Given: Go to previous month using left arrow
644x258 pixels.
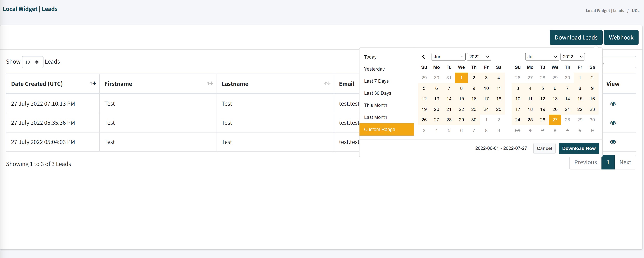Looking at the screenshot, I should point(423,57).
